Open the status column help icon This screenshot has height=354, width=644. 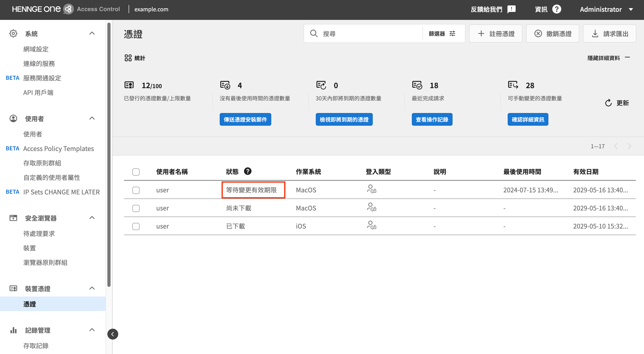(248, 171)
